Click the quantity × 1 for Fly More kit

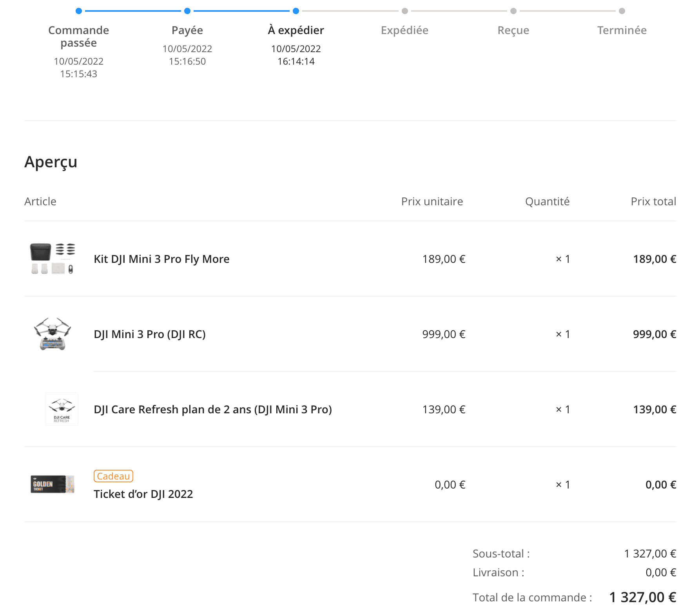tap(563, 259)
